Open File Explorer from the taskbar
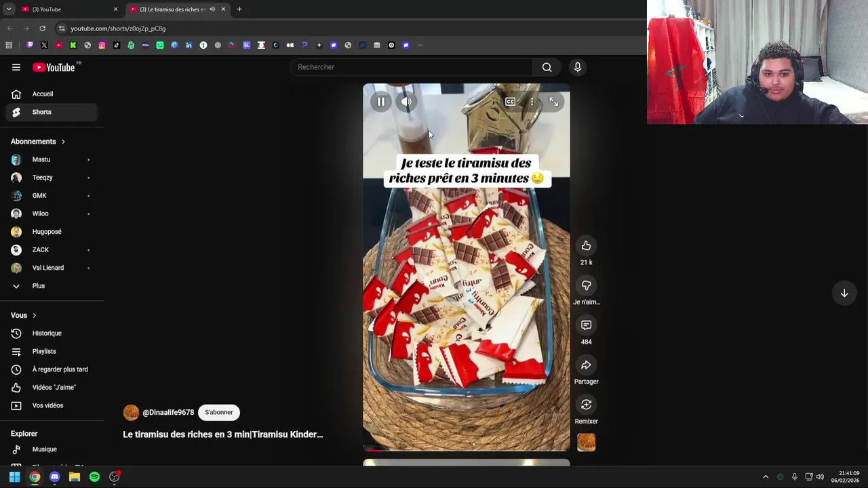Image resolution: width=868 pixels, height=488 pixels. 75,477
